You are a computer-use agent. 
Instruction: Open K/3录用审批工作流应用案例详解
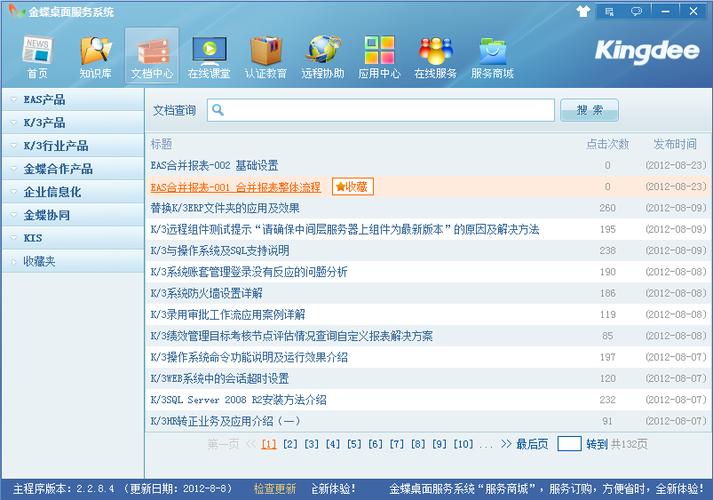(228, 315)
